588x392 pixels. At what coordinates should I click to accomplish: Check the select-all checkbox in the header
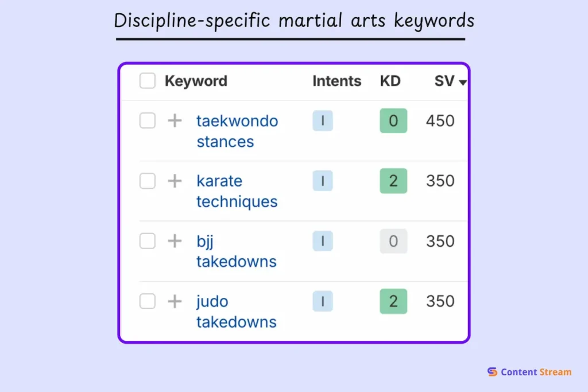(x=147, y=81)
